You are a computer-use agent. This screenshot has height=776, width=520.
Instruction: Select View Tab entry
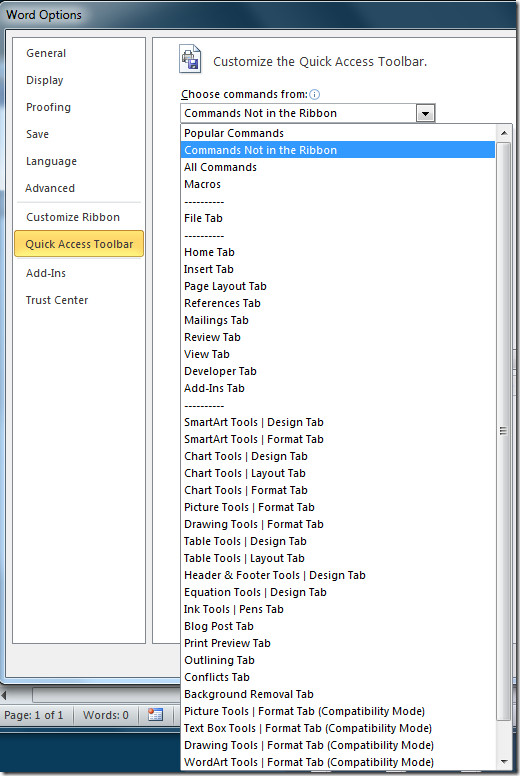(338, 354)
